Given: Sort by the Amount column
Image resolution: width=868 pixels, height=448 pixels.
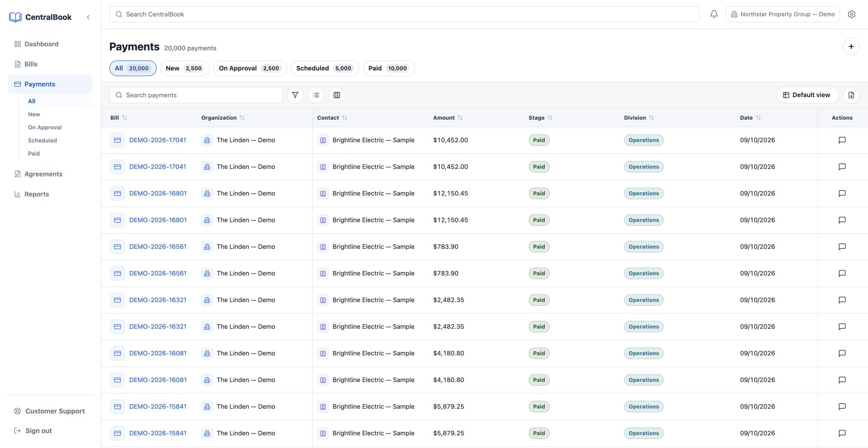Looking at the screenshot, I should pyautogui.click(x=448, y=117).
